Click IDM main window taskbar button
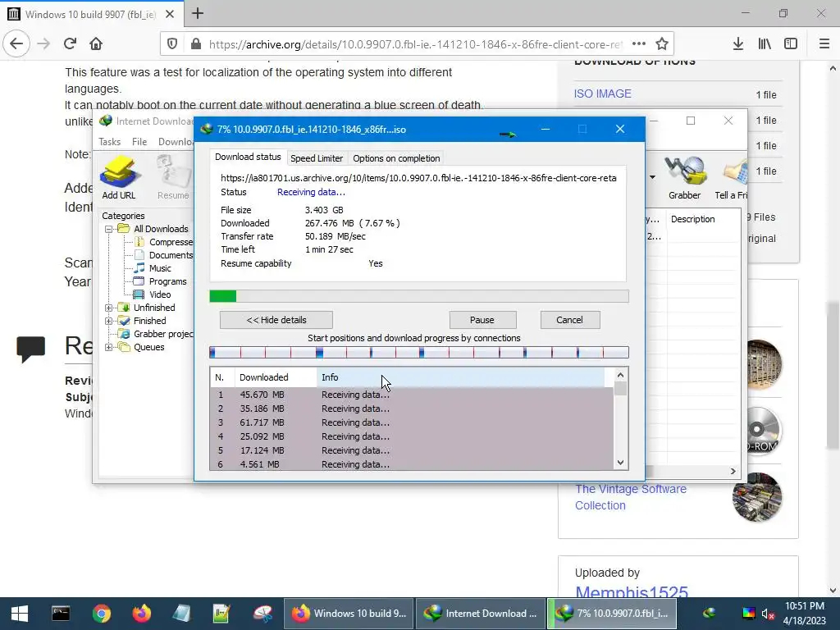 [x=480, y=614]
